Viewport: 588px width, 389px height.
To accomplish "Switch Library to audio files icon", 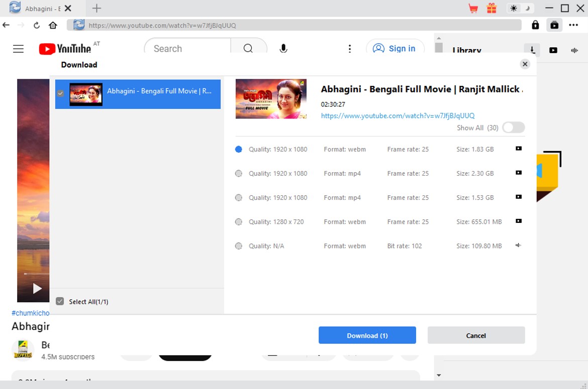I will (574, 50).
